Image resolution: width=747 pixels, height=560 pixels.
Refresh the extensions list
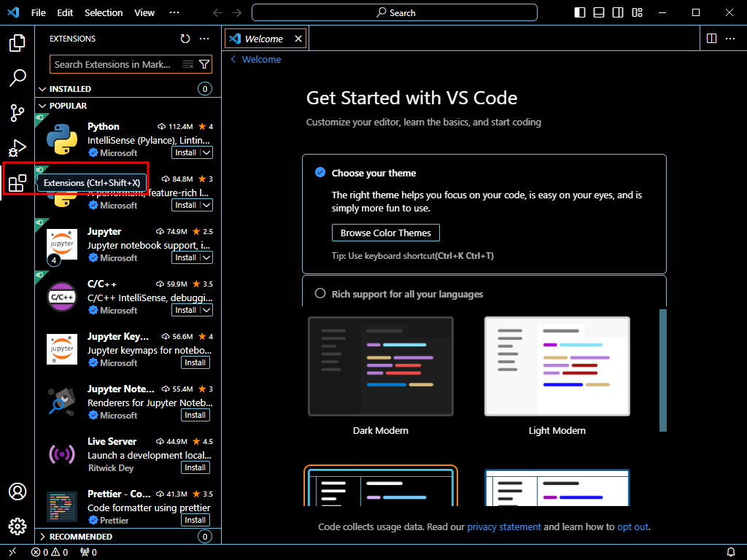(185, 39)
